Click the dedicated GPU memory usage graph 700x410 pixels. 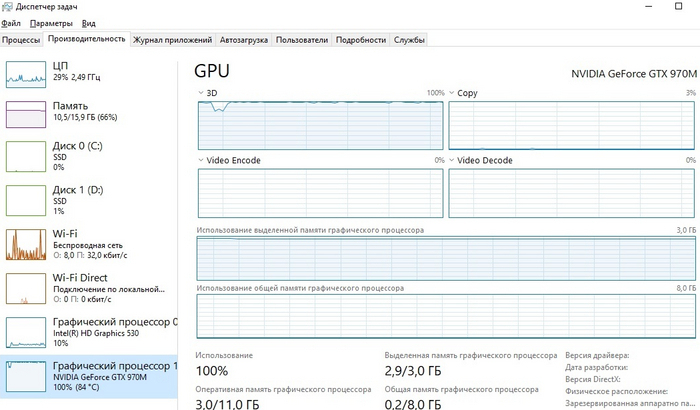446,258
